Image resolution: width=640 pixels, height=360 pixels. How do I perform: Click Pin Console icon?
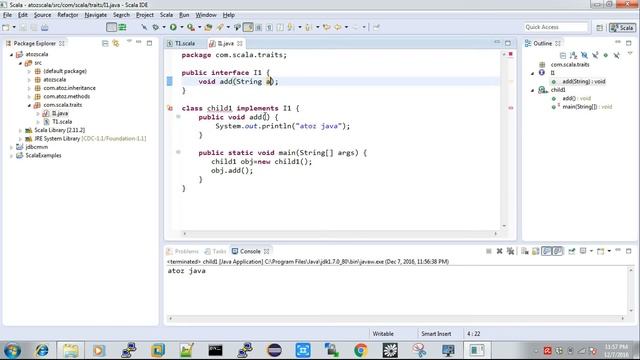pyautogui.click(x=572, y=251)
